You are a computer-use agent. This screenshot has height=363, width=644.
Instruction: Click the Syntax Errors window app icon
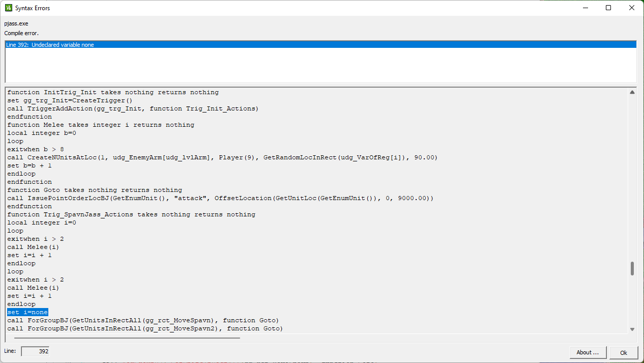click(8, 8)
